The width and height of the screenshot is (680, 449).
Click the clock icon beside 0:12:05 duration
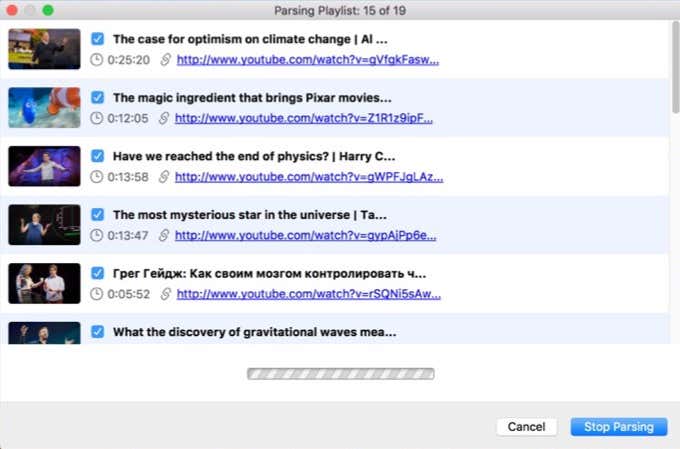click(96, 118)
